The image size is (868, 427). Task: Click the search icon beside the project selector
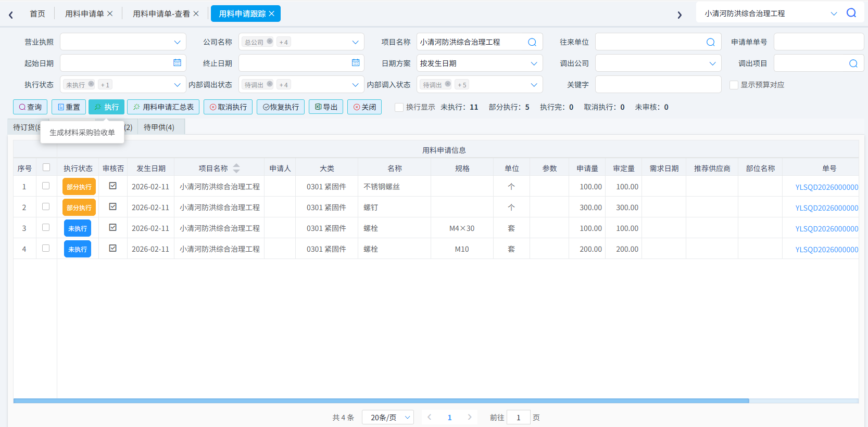(x=851, y=13)
